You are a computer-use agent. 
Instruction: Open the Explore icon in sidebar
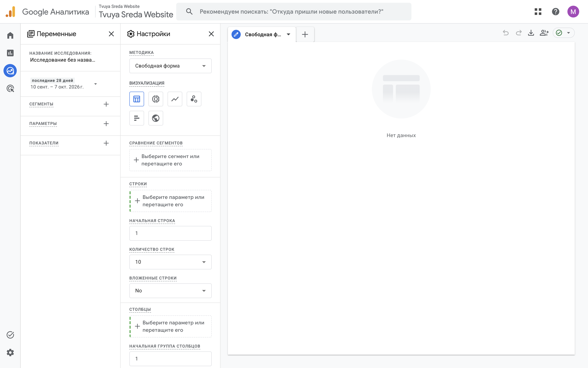[10, 71]
